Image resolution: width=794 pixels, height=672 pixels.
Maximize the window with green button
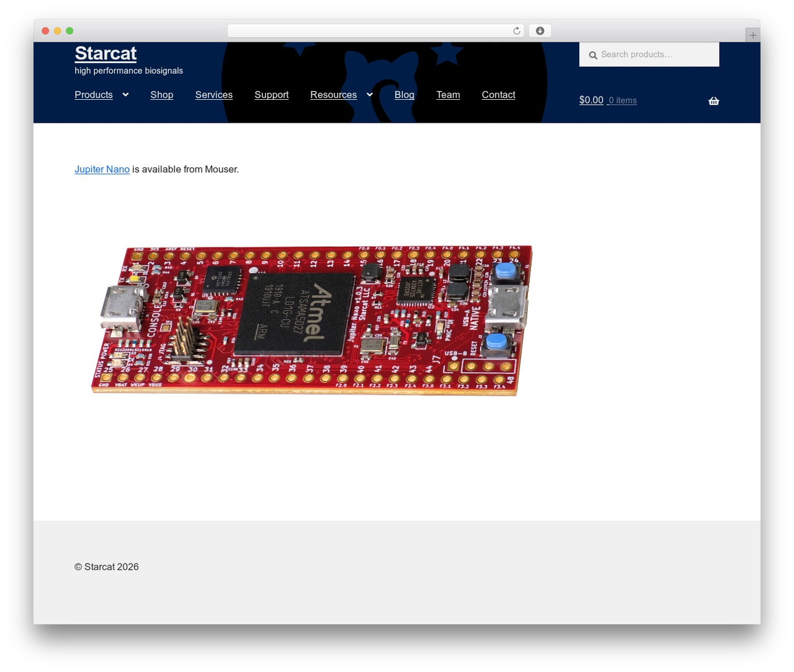point(69,31)
